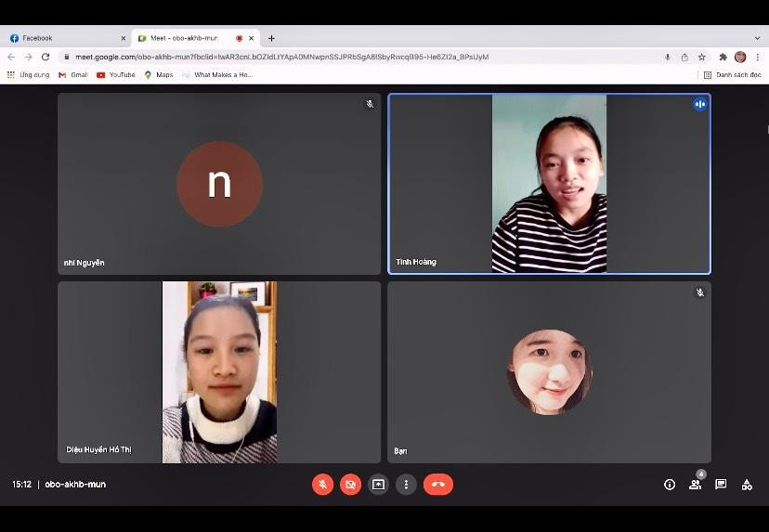Screen dimensions: 769x532
Task: Go back to previous page
Action: [11, 57]
